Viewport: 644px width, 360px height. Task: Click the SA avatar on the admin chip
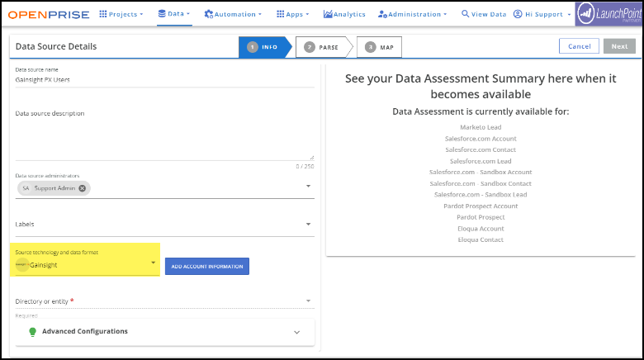point(26,188)
